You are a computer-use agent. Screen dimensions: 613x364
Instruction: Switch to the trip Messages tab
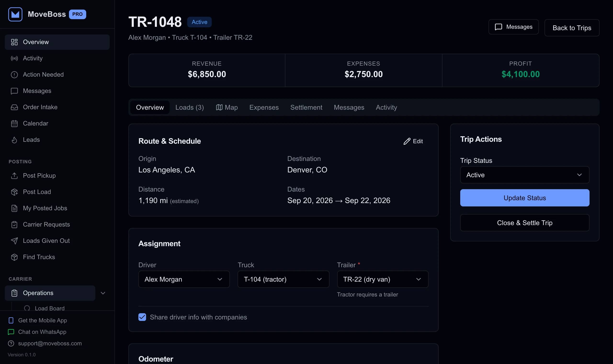point(349,108)
